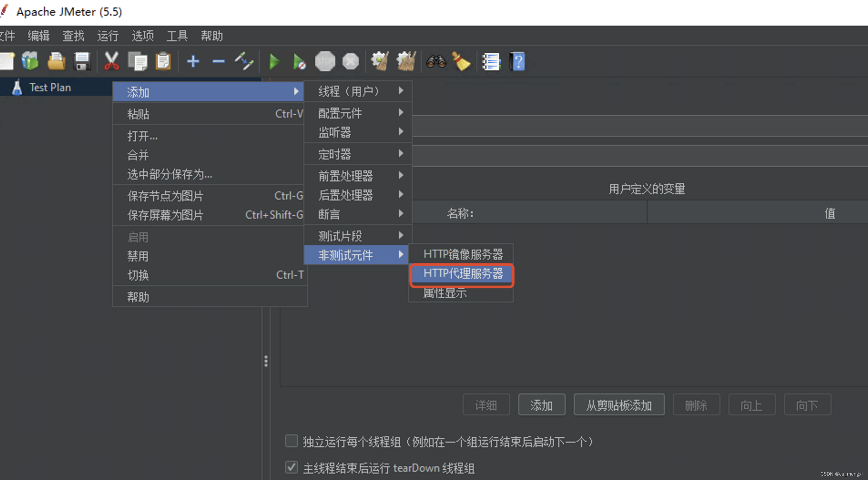Click the Clear results icon
Image resolution: width=868 pixels, height=480 pixels.
pyautogui.click(x=380, y=61)
